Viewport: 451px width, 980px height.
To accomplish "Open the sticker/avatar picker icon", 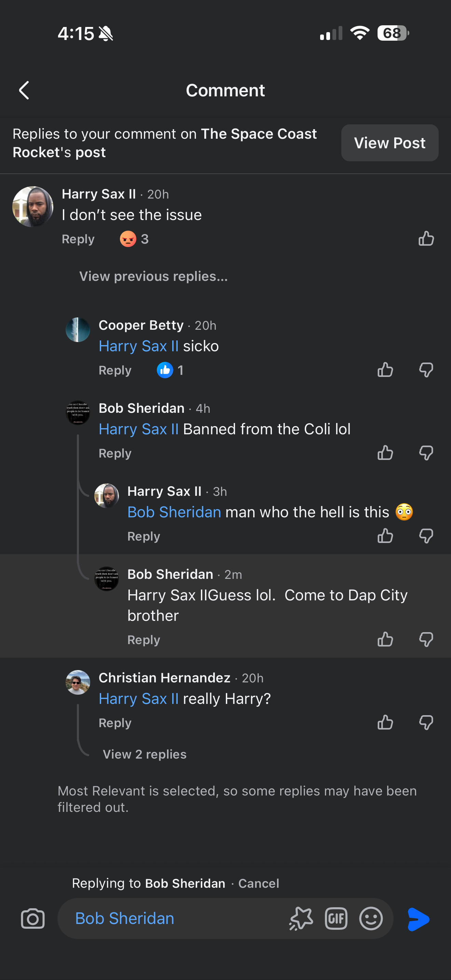I will point(301,919).
